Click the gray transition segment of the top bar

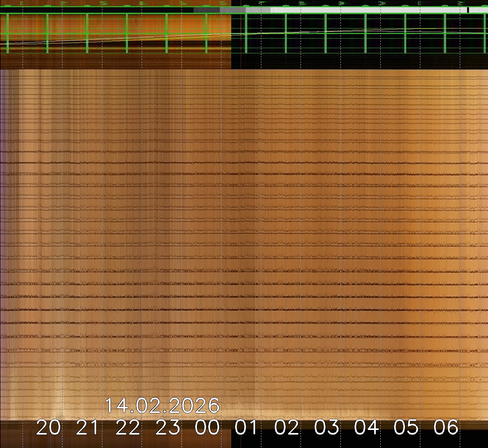click(232, 10)
